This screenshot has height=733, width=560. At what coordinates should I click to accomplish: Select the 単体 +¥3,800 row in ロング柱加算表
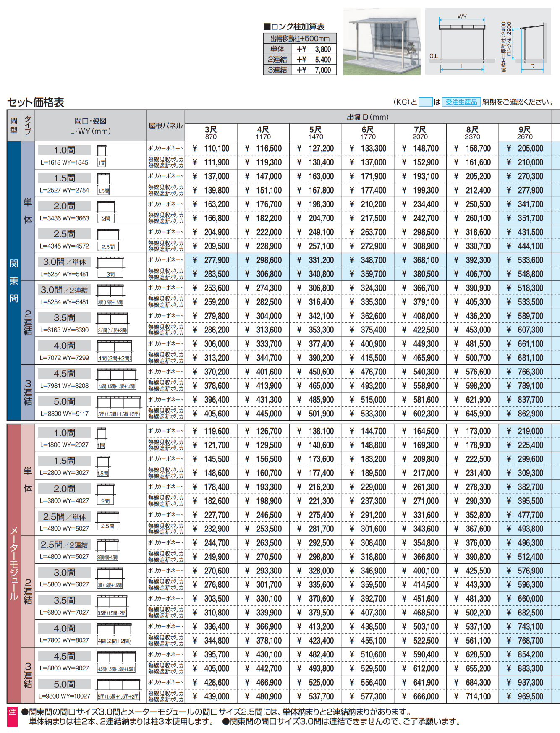click(300, 49)
